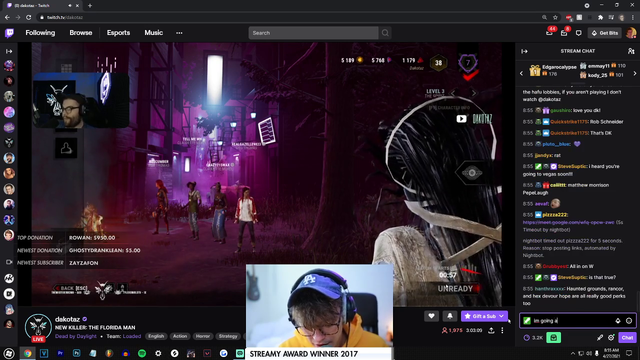Show next gift leaderboard entries

click(635, 73)
